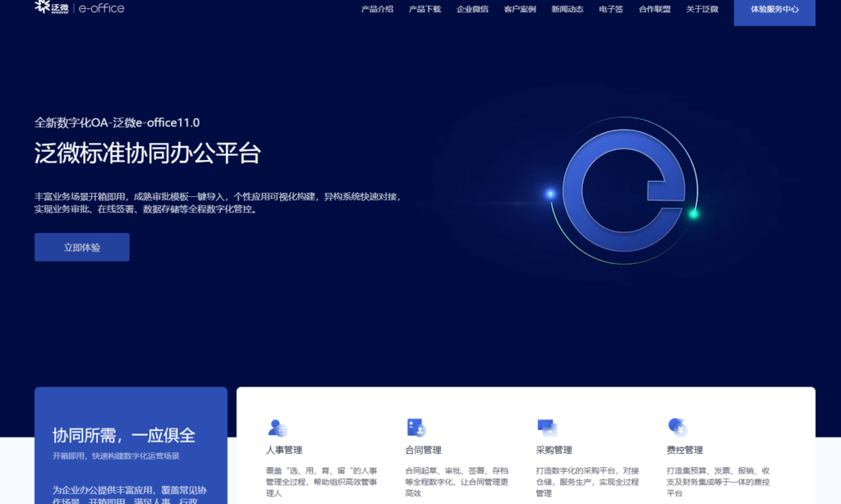Click the large e-office emblem graphic

624,190
